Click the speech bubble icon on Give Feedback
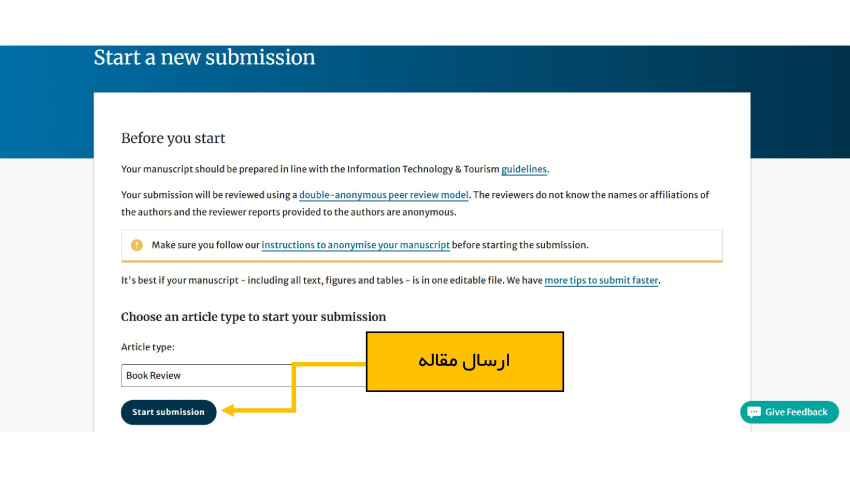 754,412
